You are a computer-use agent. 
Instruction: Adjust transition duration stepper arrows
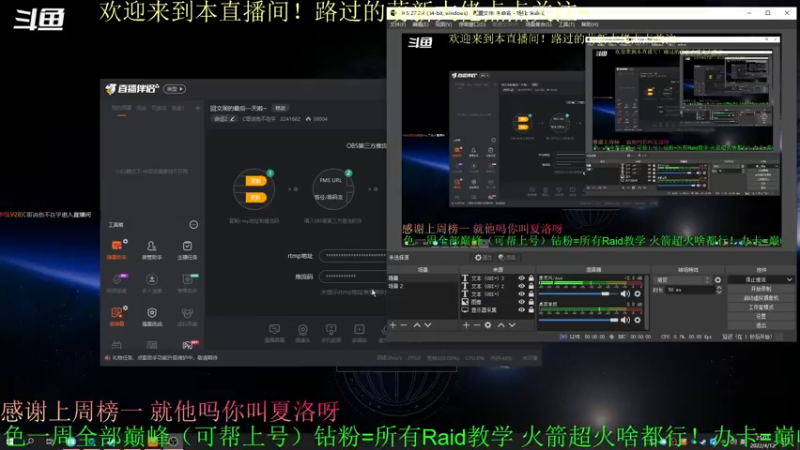click(x=719, y=290)
